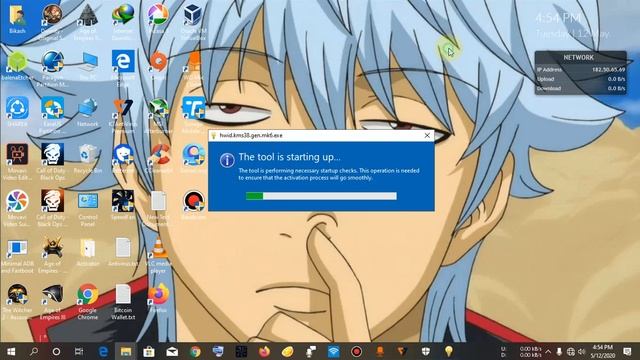Open the Bikash user folder on desktop
This screenshot has width=640, height=360.
(x=17, y=18)
